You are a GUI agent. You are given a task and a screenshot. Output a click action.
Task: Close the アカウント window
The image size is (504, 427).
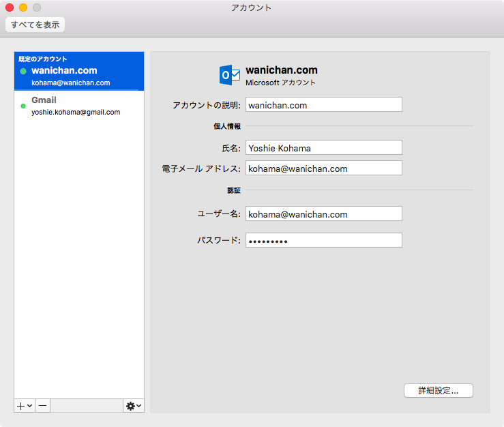10,8
